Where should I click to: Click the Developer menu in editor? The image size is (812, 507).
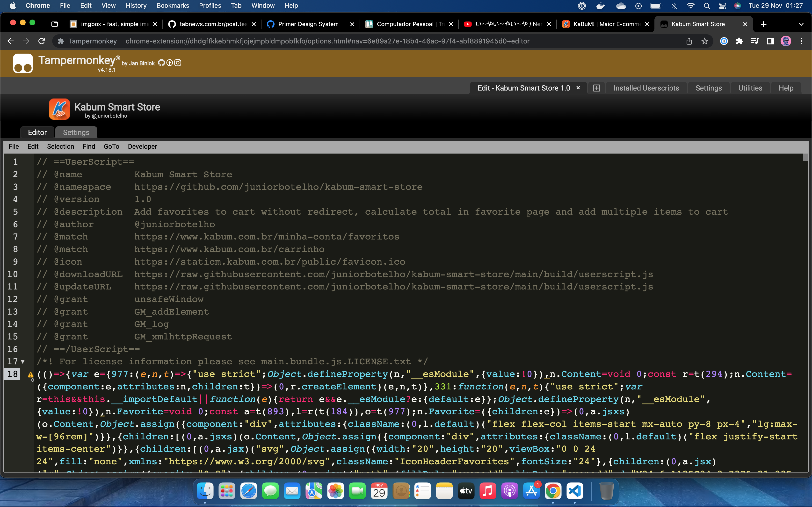point(142,146)
